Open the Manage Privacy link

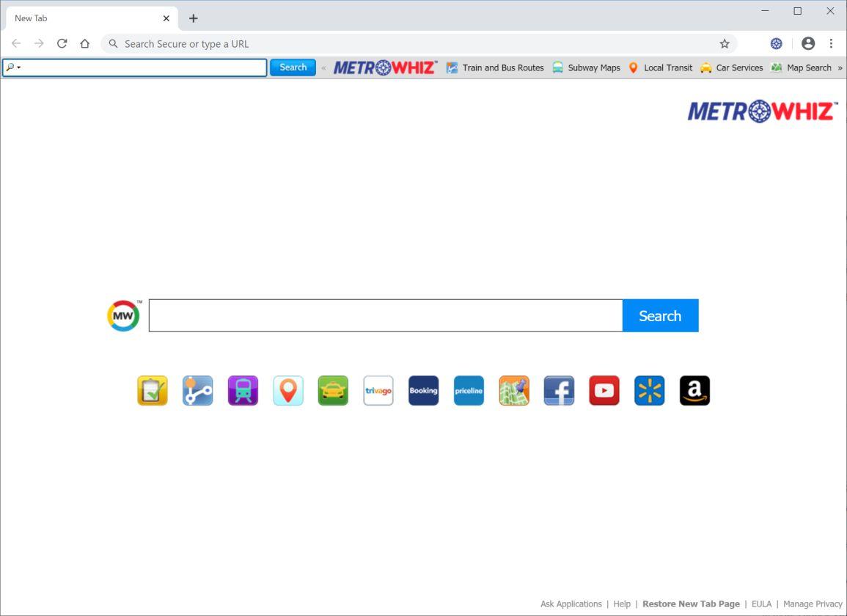coord(813,604)
